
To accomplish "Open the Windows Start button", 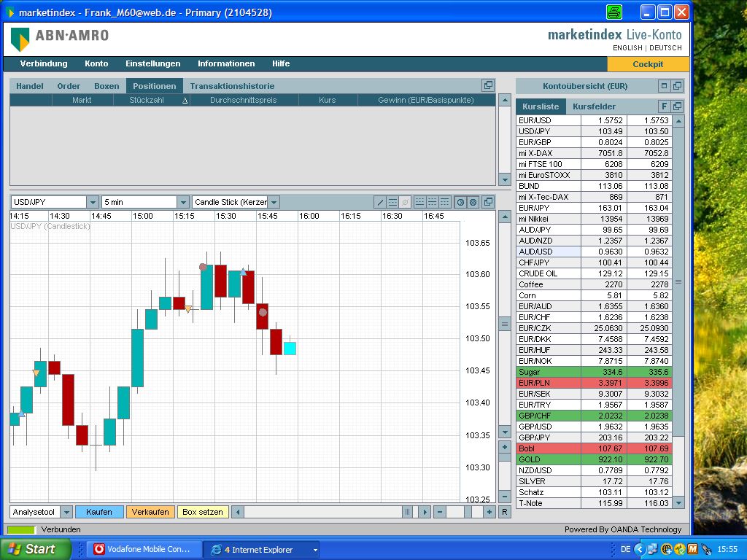I will 34,549.
